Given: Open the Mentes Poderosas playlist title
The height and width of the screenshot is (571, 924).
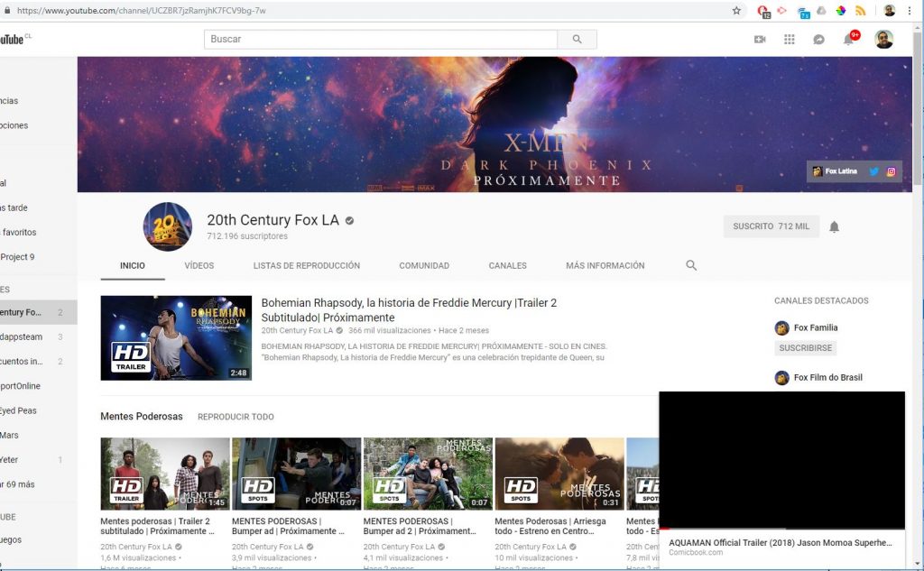Looking at the screenshot, I should 142,417.
